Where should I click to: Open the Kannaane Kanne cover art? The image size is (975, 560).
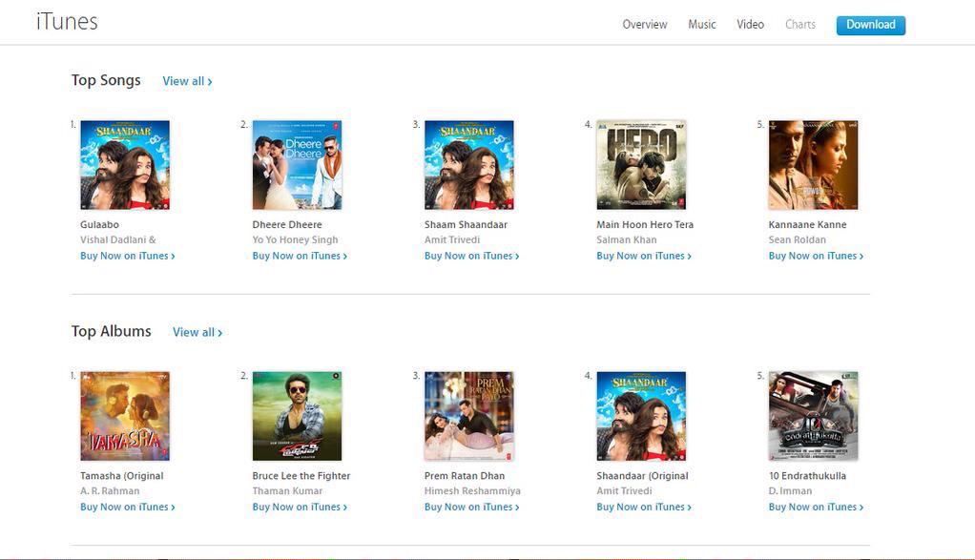pyautogui.click(x=814, y=165)
